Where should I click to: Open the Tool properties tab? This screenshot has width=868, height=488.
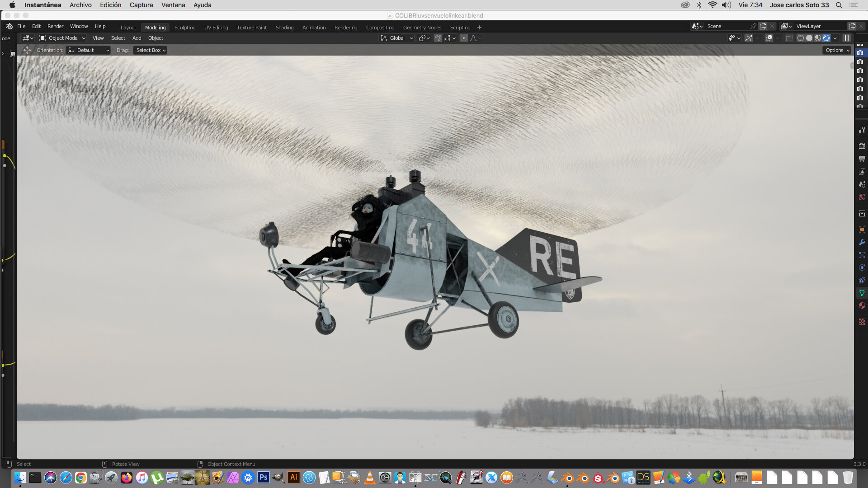(862, 131)
